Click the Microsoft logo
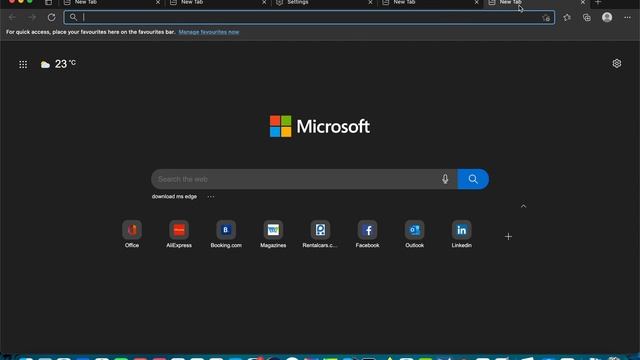Viewport: 640px width, 360px height. coord(320,126)
